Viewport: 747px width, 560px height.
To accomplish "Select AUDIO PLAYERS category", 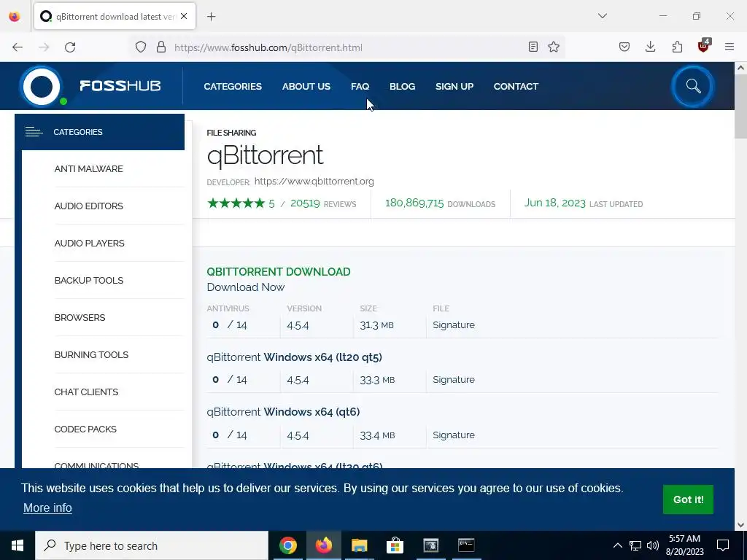I will (89, 244).
